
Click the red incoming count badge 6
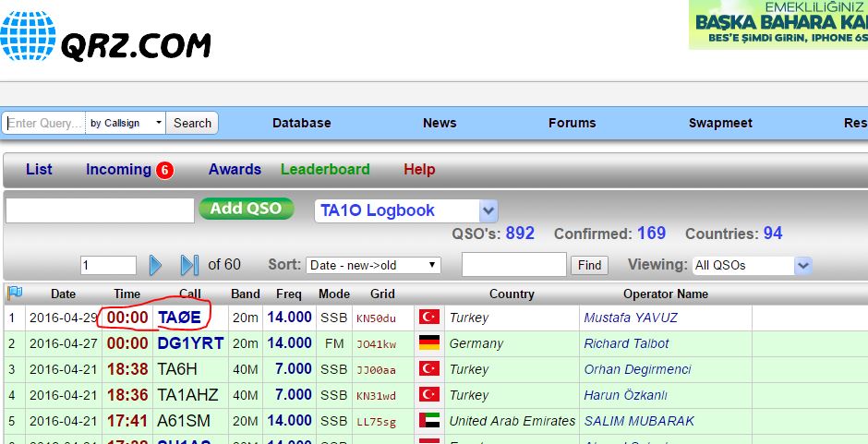[x=164, y=170]
